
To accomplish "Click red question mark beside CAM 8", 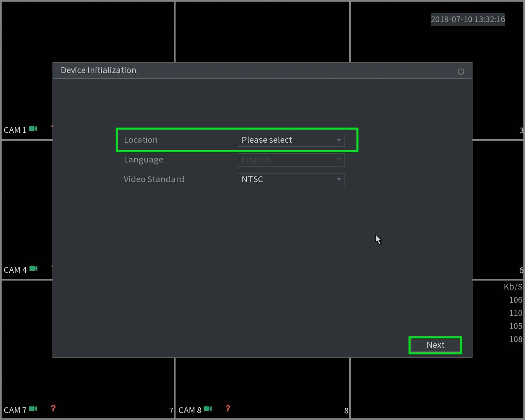I will (228, 409).
